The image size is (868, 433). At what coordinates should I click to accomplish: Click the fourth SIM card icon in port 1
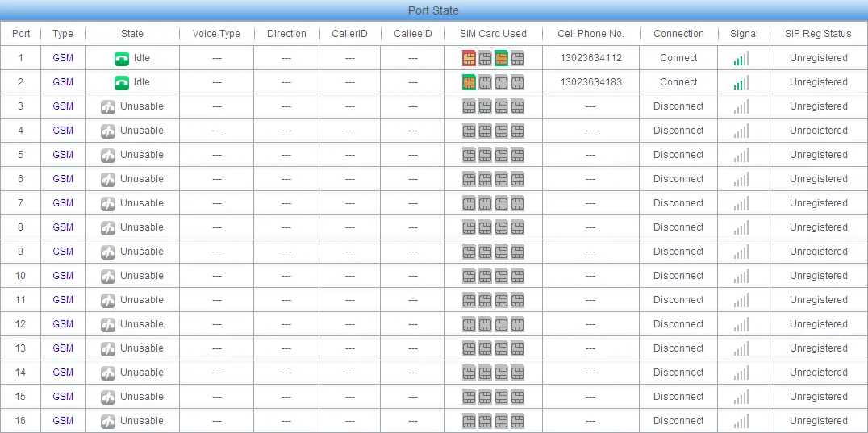coord(517,58)
